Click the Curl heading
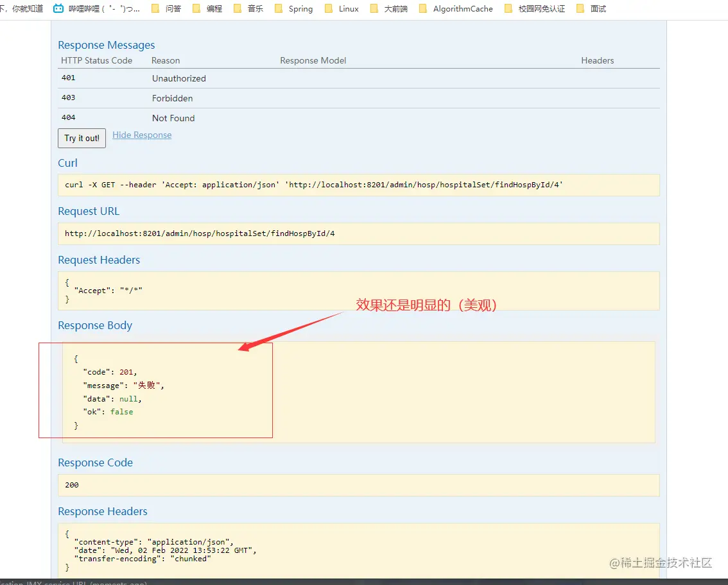The width and height of the screenshot is (728, 585). coord(68,163)
